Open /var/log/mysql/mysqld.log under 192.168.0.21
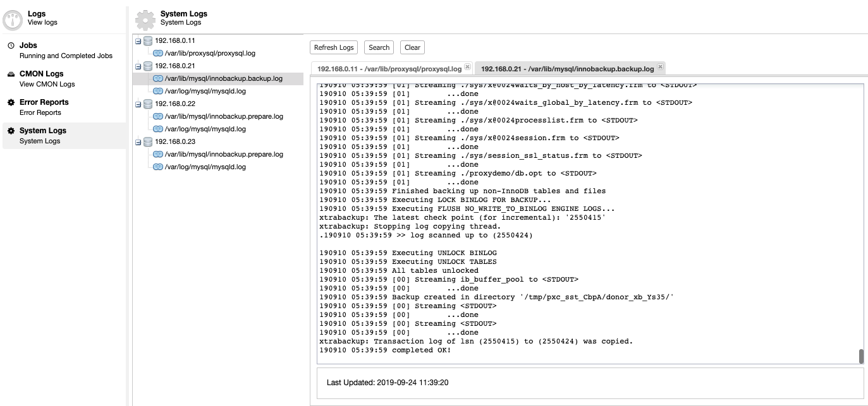 [x=205, y=92]
